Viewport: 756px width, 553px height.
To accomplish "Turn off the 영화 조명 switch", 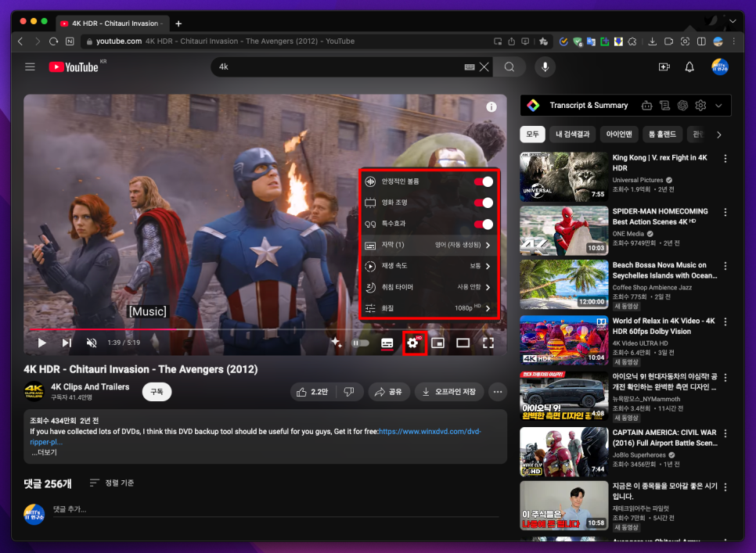I will tap(483, 203).
